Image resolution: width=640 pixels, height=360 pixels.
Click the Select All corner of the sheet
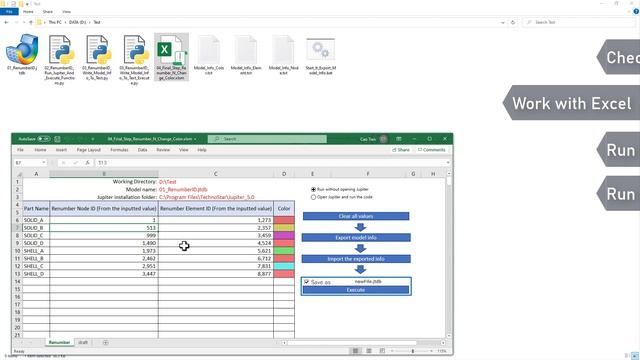click(x=18, y=174)
